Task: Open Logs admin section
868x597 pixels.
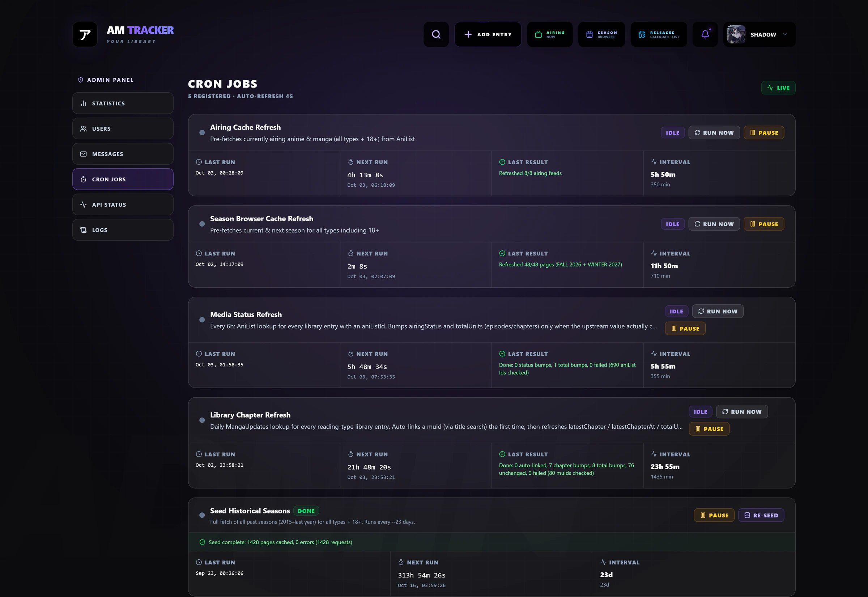Action: click(x=123, y=230)
